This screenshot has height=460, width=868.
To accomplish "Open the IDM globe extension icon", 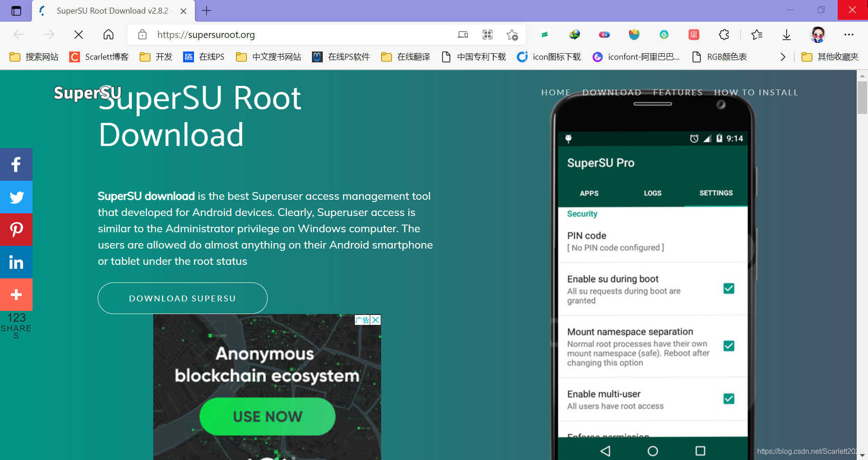I will pyautogui.click(x=575, y=34).
